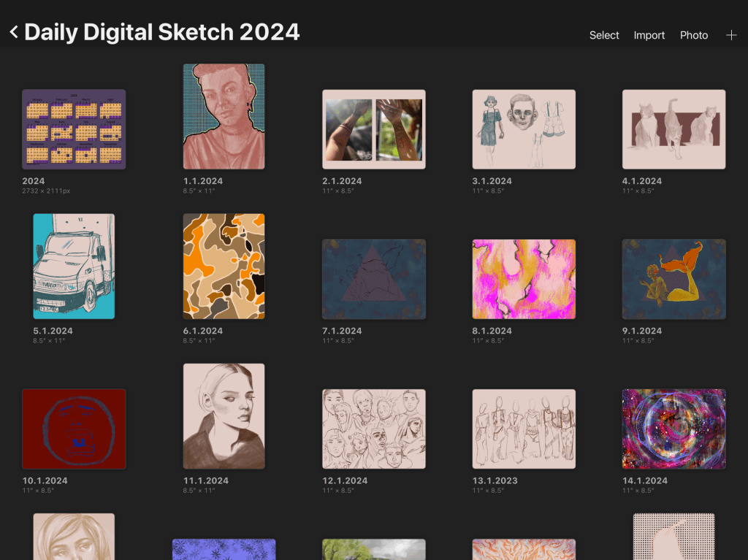Click the 13.1.2023 artwork title label

pos(495,480)
